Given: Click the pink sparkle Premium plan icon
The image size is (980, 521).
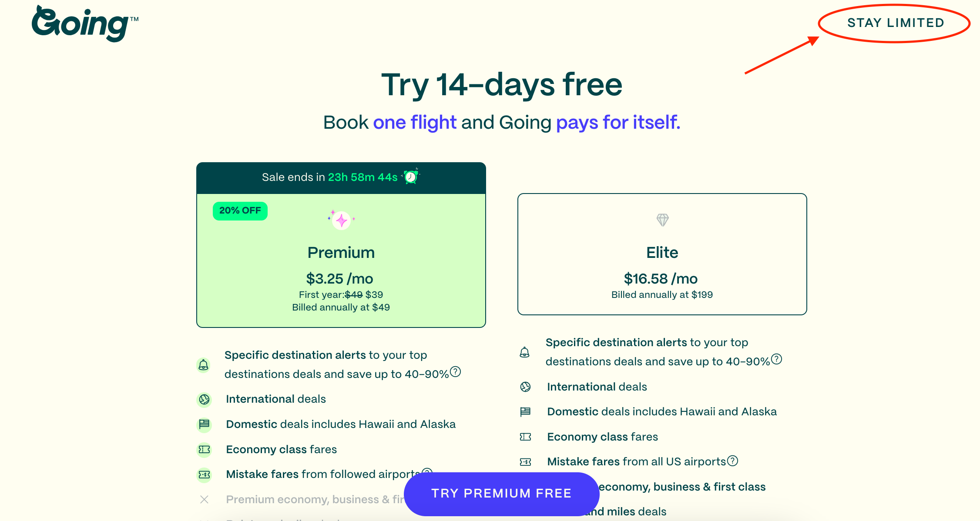Looking at the screenshot, I should (342, 220).
